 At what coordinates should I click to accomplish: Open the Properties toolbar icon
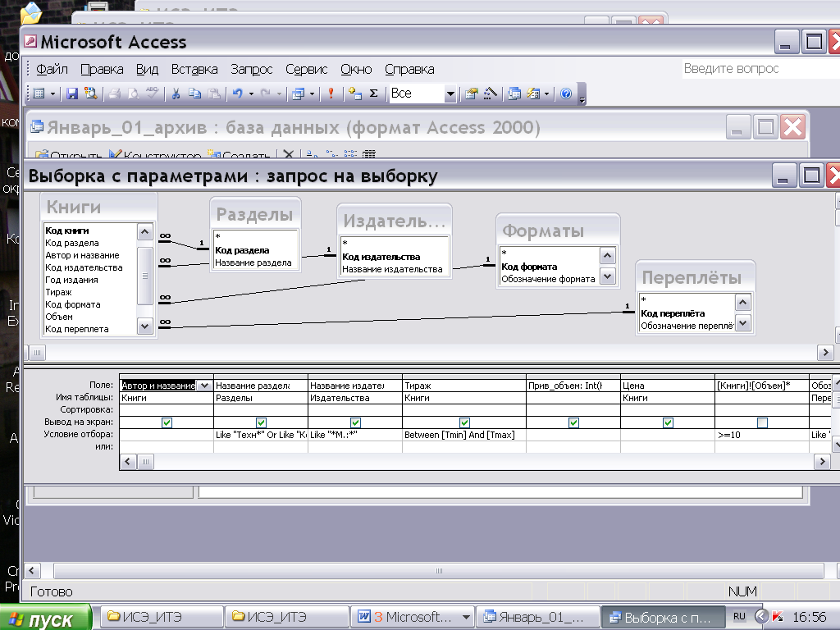tap(472, 94)
